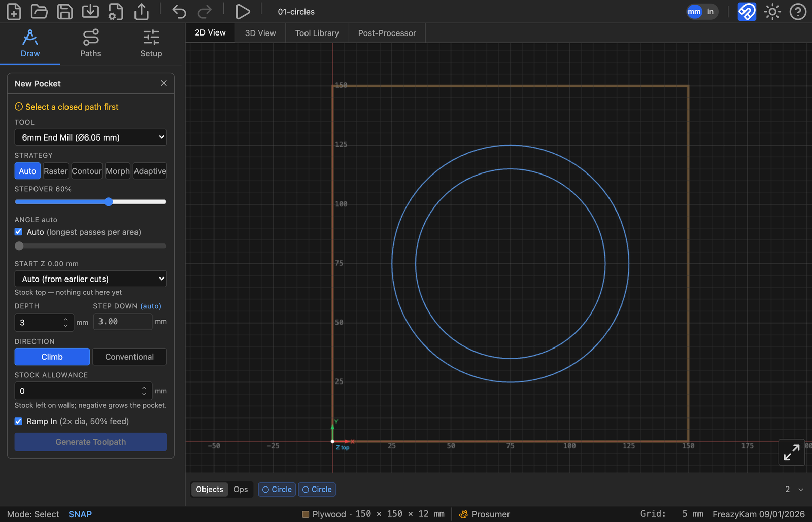Click the Generate Toolpath button

click(x=91, y=442)
